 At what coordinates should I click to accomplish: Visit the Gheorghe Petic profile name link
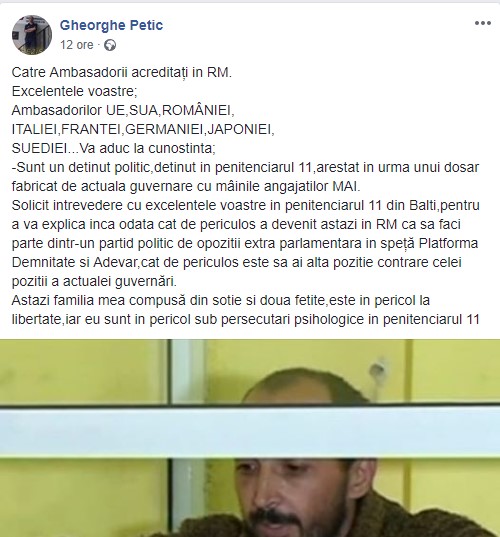pos(111,25)
